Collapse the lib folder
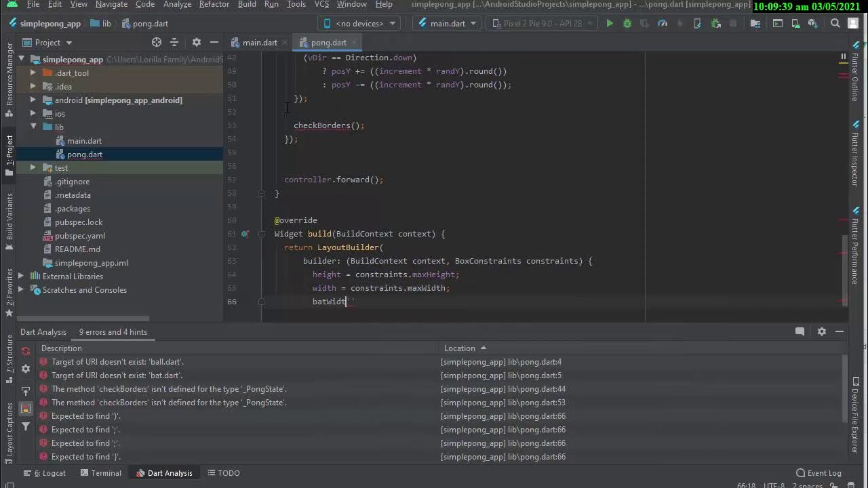The height and width of the screenshot is (488, 868). [33, 127]
